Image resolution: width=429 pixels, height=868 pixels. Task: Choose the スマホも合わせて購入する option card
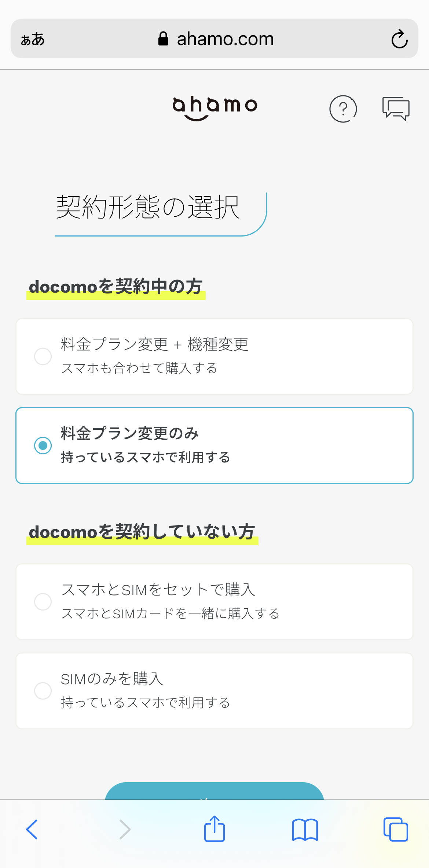click(x=214, y=356)
